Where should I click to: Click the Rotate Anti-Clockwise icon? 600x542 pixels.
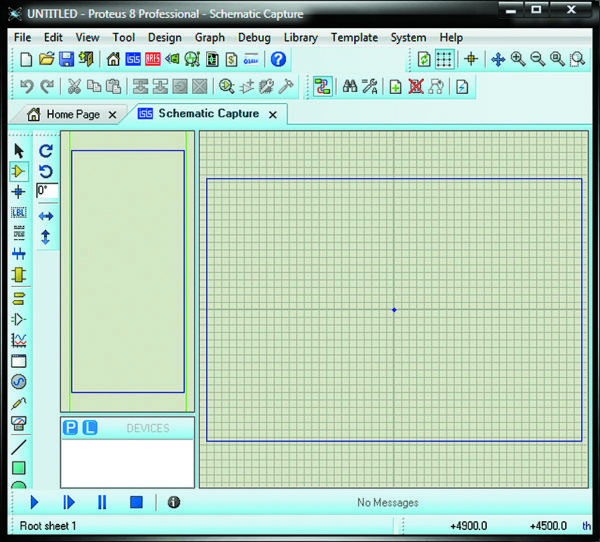point(46,171)
